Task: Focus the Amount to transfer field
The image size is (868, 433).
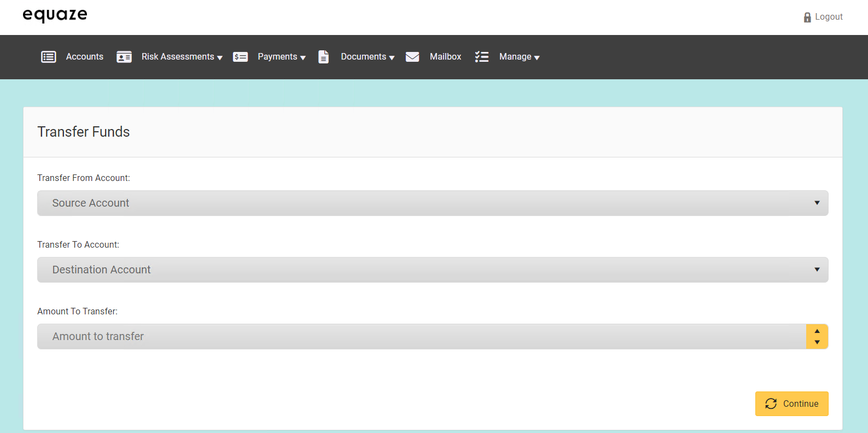Action: 421,336
